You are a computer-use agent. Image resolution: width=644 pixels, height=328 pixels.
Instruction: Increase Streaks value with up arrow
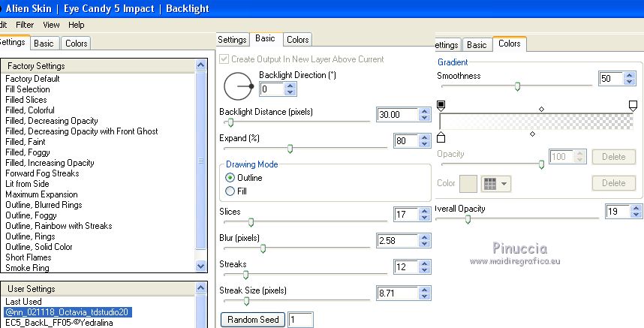[x=425, y=264]
